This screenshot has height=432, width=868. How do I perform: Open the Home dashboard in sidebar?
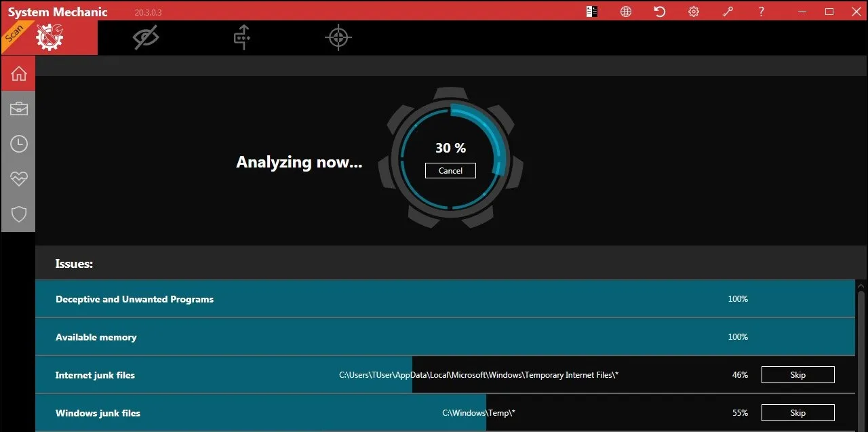pyautogui.click(x=18, y=73)
